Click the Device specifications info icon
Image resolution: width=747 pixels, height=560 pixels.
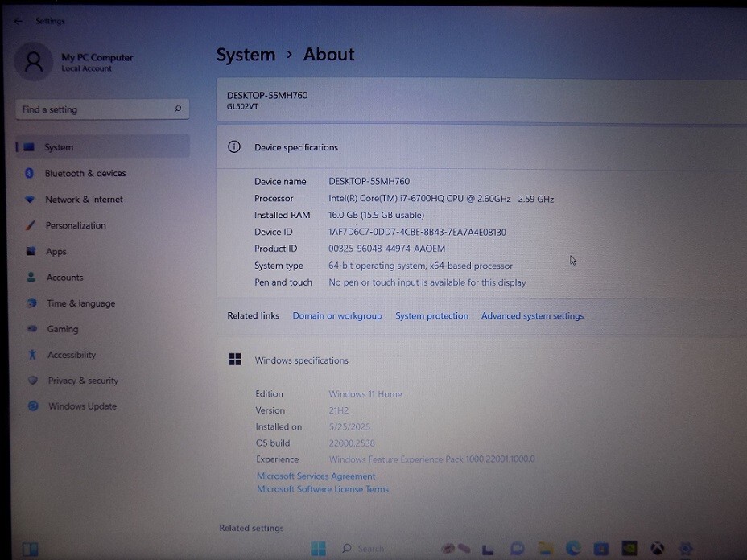pos(234,146)
